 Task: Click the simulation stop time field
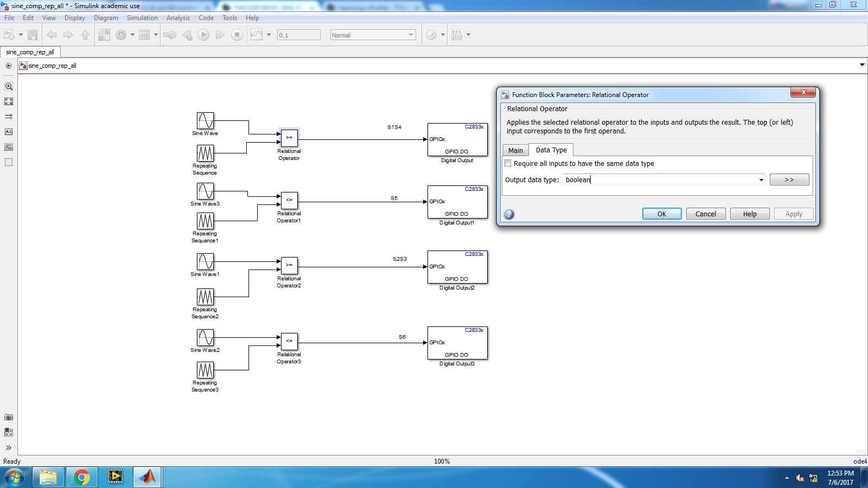[299, 35]
